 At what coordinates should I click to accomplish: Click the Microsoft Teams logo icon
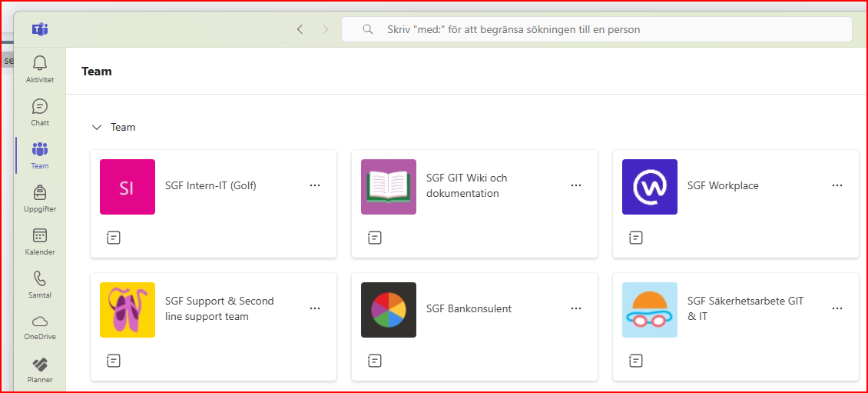[x=40, y=29]
